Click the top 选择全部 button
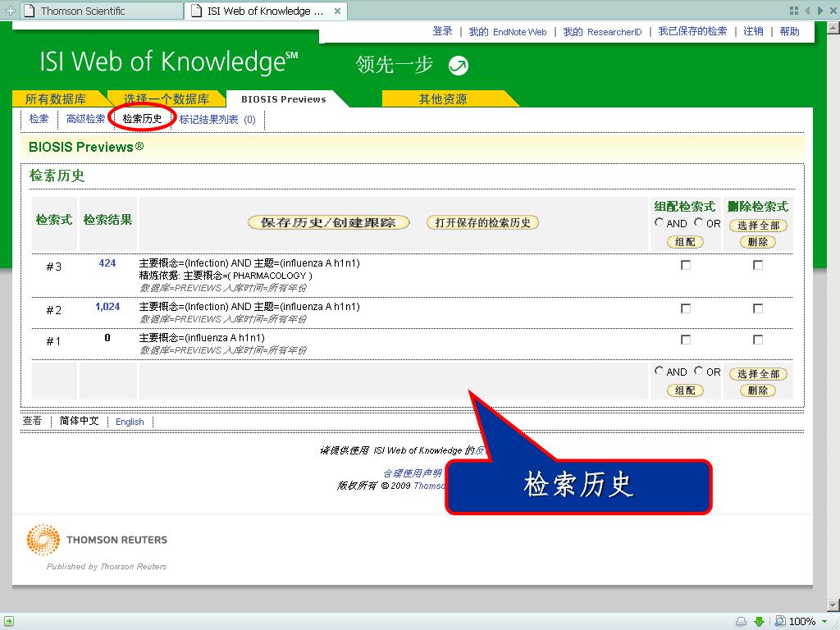The height and width of the screenshot is (630, 840). (758, 226)
